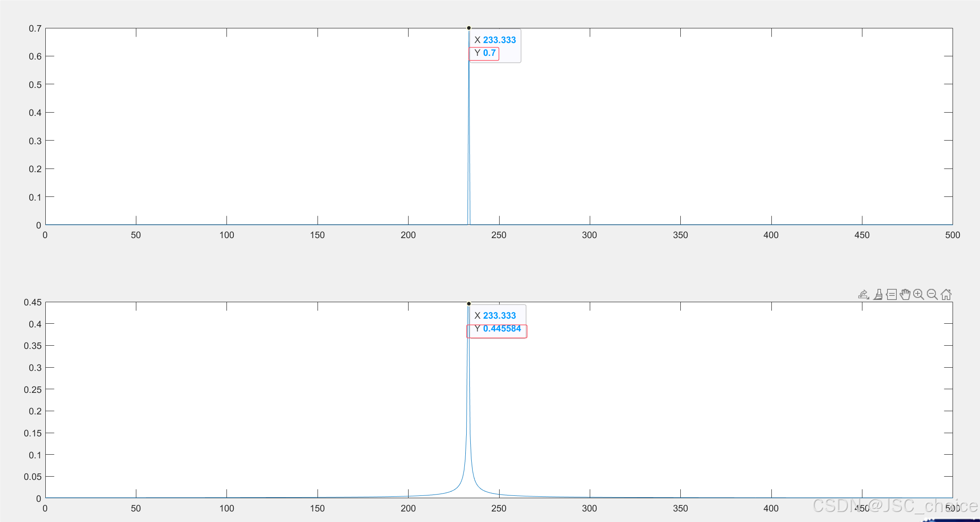Click the 0.2 y-axis label of bottom plot
Image resolution: width=980 pixels, height=522 pixels.
point(35,411)
